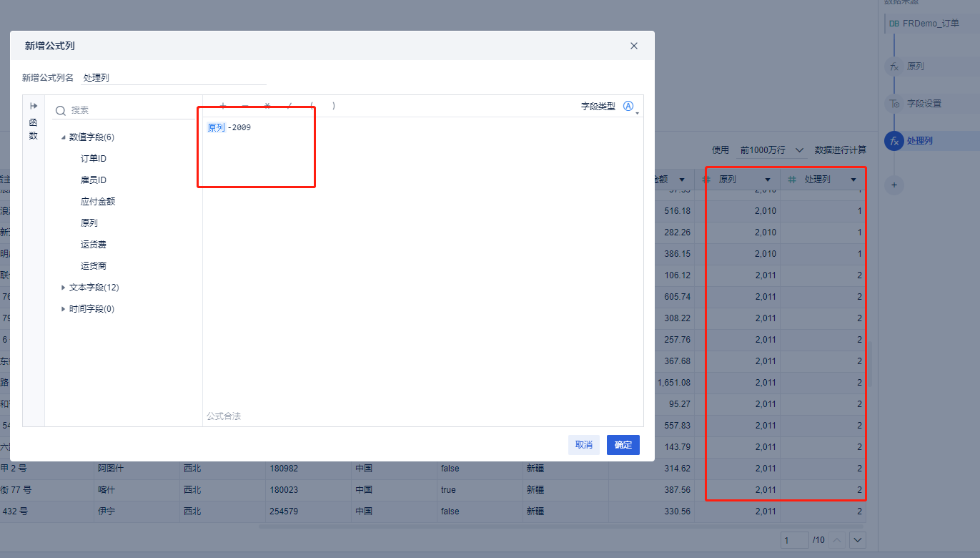Click the 字段设置 step label
Viewport: 980px width, 558px height.
tap(924, 104)
